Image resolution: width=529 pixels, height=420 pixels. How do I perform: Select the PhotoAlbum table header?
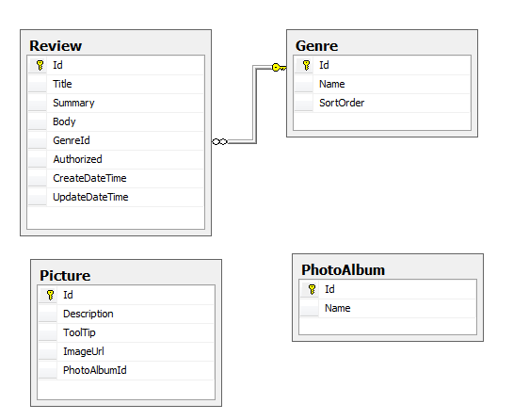pos(388,269)
